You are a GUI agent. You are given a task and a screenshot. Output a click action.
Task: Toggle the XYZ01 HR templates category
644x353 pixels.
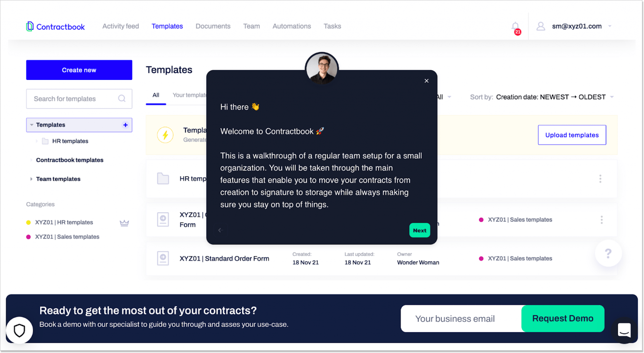pyautogui.click(x=64, y=222)
